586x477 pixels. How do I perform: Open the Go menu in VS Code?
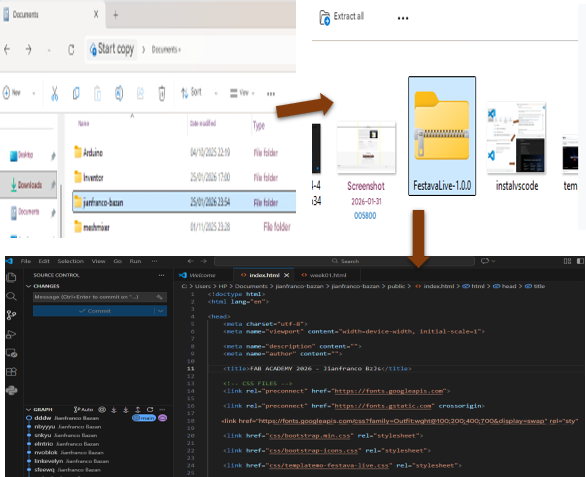117,261
